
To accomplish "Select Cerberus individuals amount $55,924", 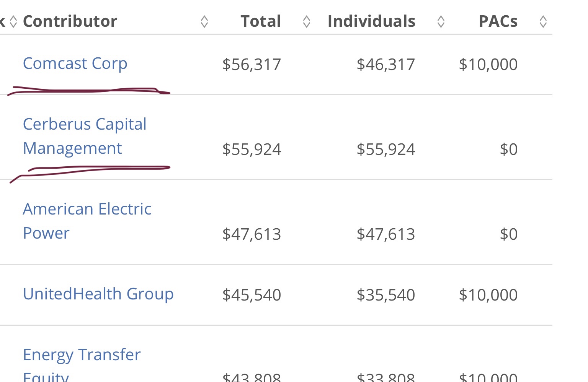I will pyautogui.click(x=386, y=149).
